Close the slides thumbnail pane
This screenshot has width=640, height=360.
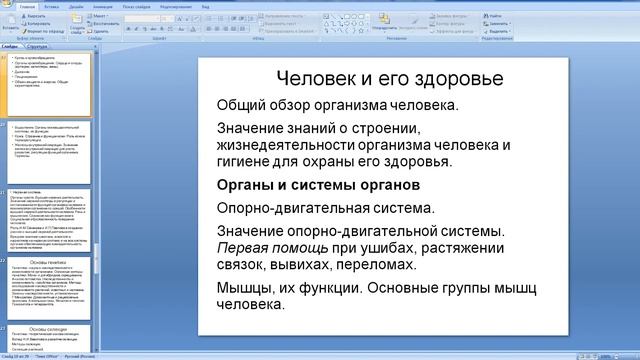pos(96,46)
